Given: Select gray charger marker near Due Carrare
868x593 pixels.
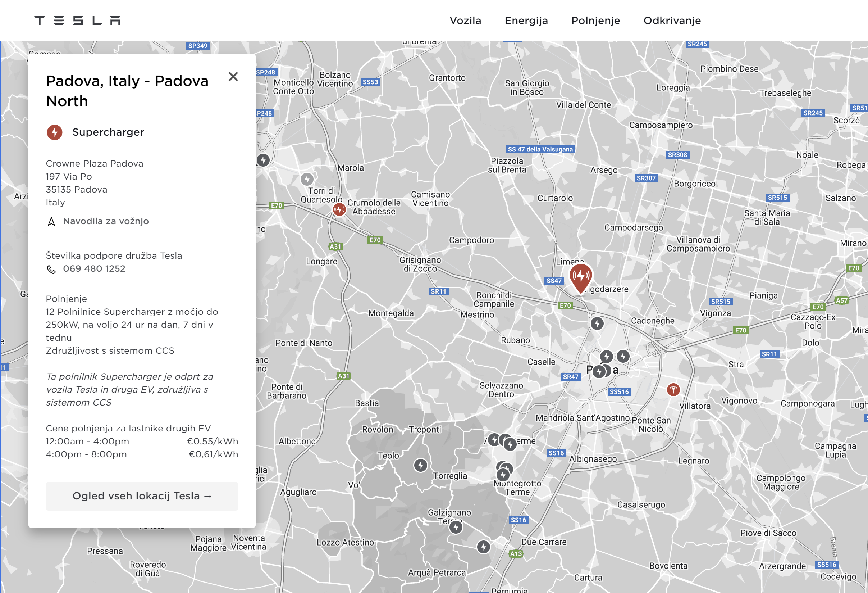Looking at the screenshot, I should click(x=483, y=547).
